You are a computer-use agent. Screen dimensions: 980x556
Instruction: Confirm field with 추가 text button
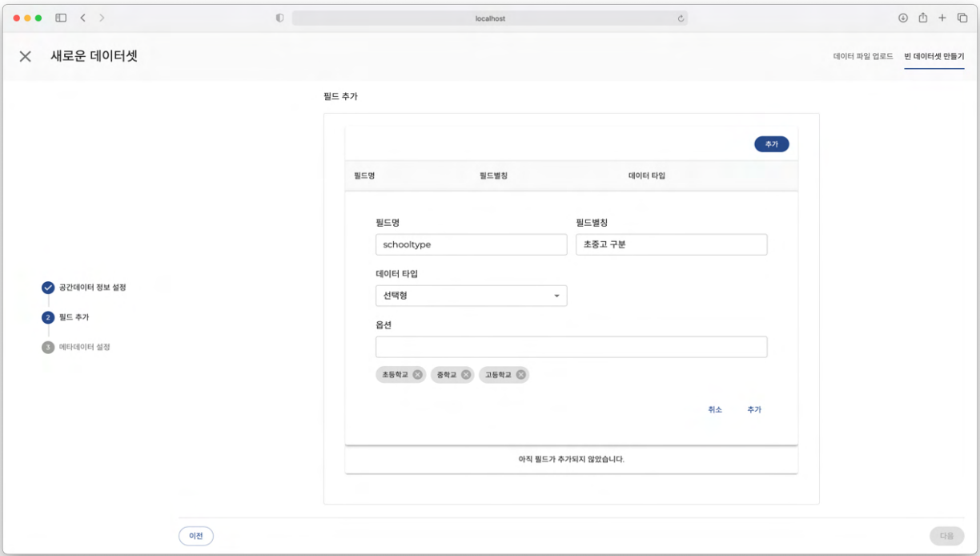pyautogui.click(x=754, y=409)
